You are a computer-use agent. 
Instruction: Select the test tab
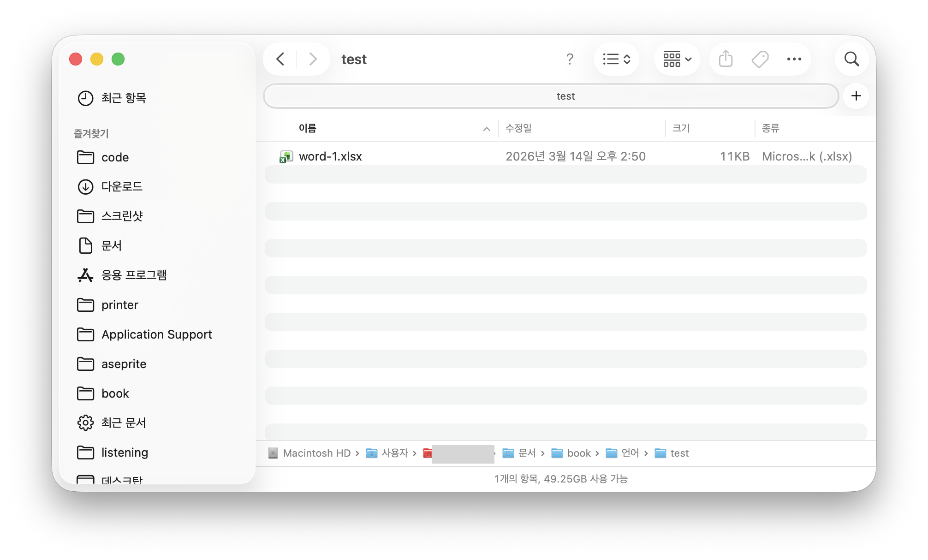click(551, 96)
